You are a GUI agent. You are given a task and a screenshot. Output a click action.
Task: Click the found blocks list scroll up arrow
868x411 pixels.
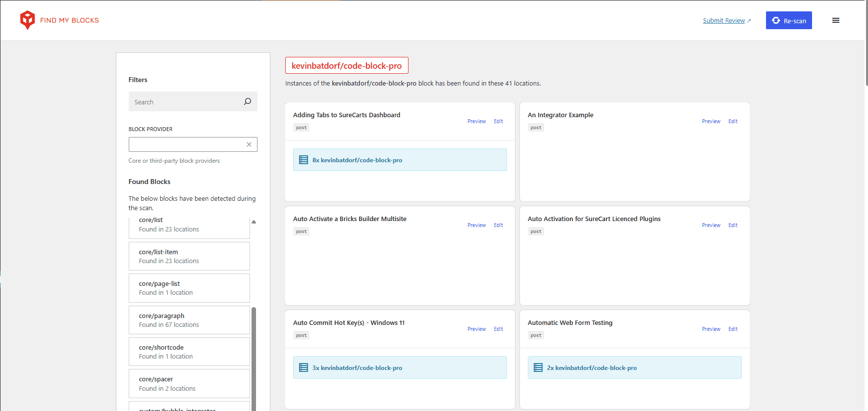tap(254, 222)
